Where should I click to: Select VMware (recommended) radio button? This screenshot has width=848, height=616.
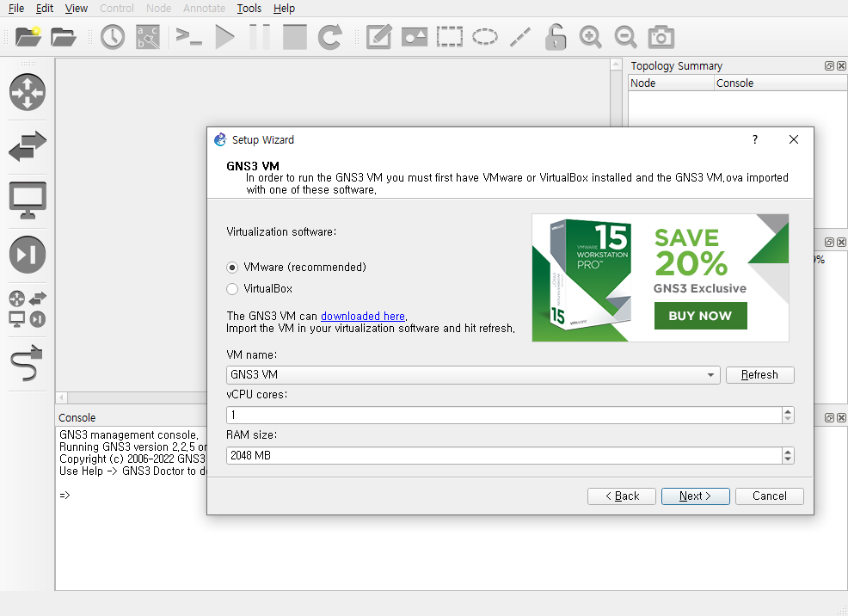[232, 268]
